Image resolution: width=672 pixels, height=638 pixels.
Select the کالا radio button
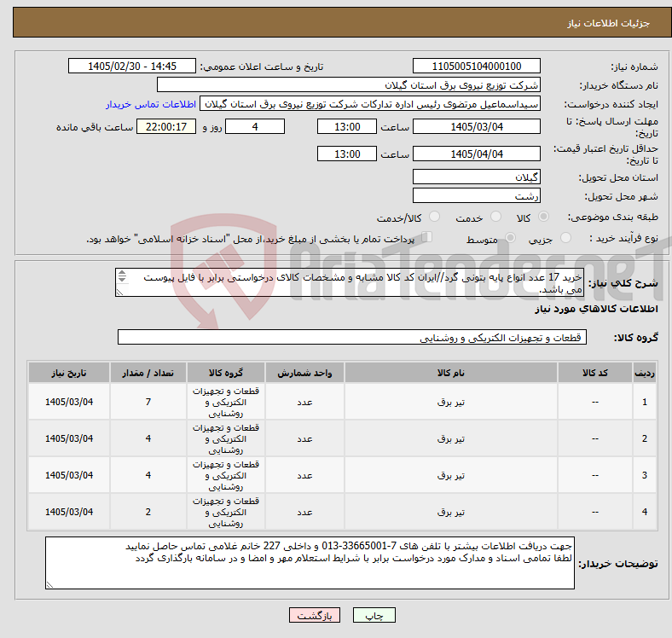(543, 217)
